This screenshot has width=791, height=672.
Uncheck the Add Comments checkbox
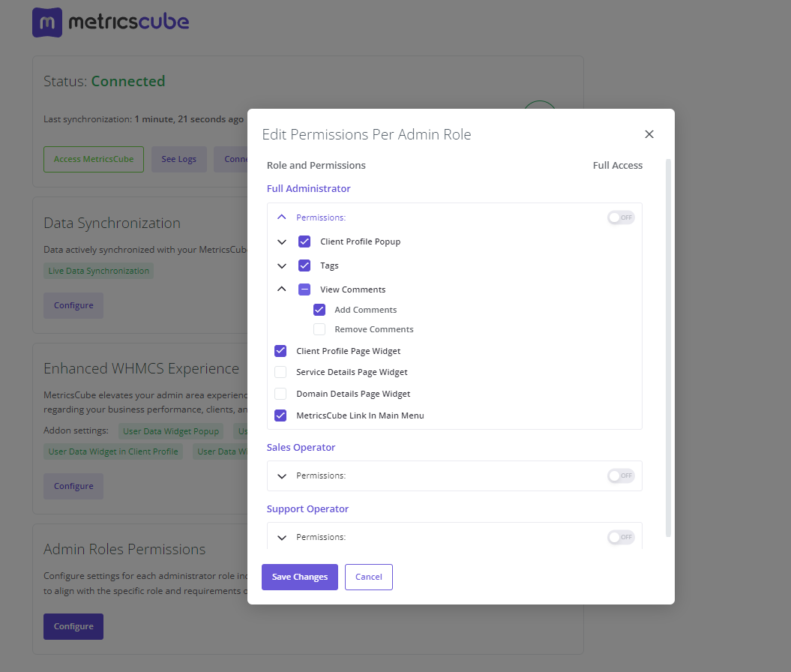pyautogui.click(x=319, y=310)
